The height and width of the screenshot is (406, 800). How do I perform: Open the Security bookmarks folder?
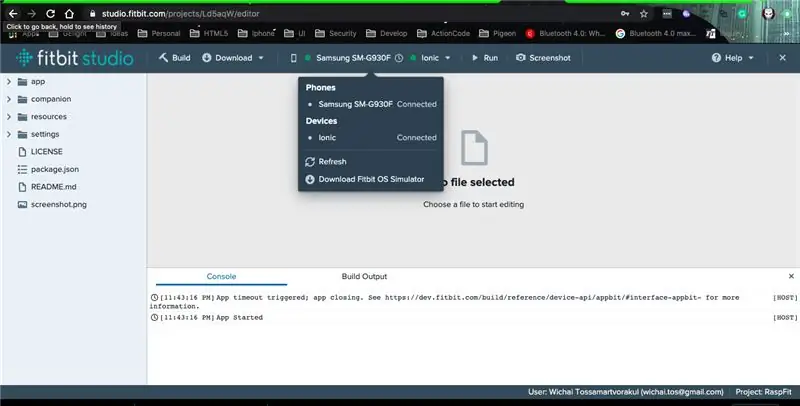335,33
